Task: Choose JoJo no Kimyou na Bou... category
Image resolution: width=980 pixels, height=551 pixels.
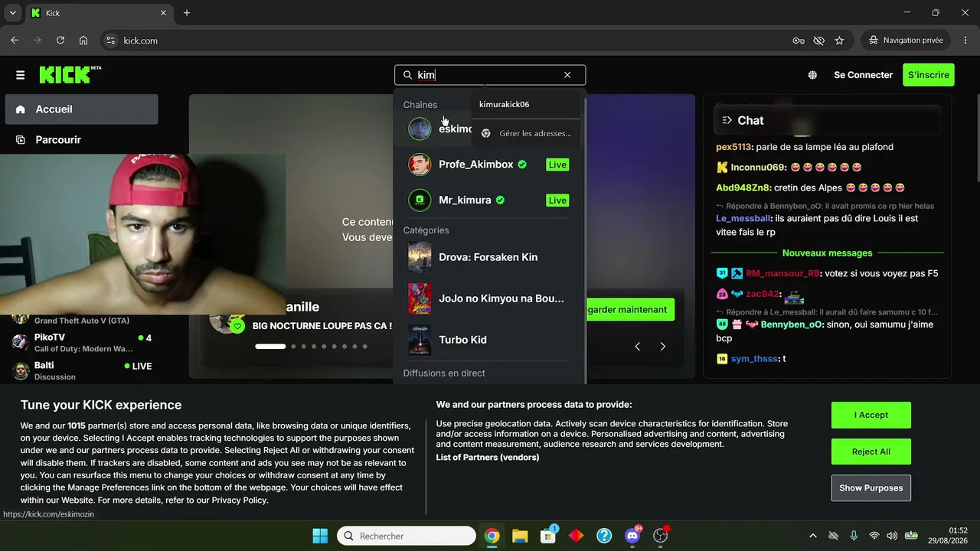Action: click(488, 298)
